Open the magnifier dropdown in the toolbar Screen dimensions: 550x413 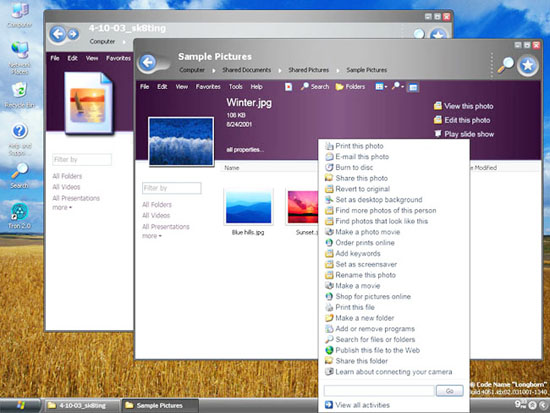pos(398,86)
